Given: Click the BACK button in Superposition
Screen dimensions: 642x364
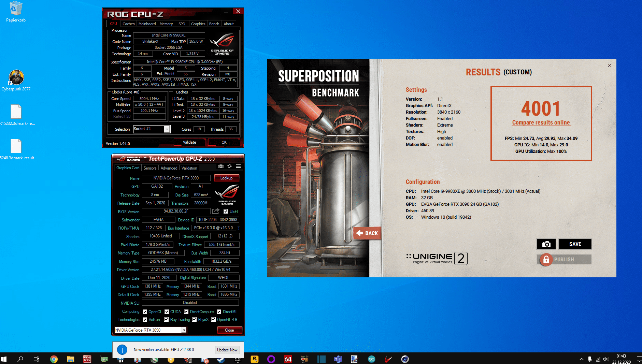Looking at the screenshot, I should [x=367, y=233].
